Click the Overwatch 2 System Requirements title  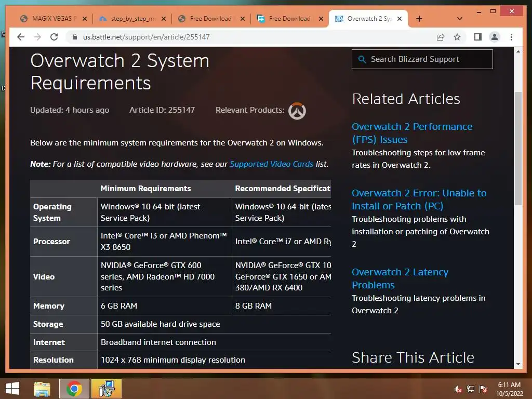[120, 72]
